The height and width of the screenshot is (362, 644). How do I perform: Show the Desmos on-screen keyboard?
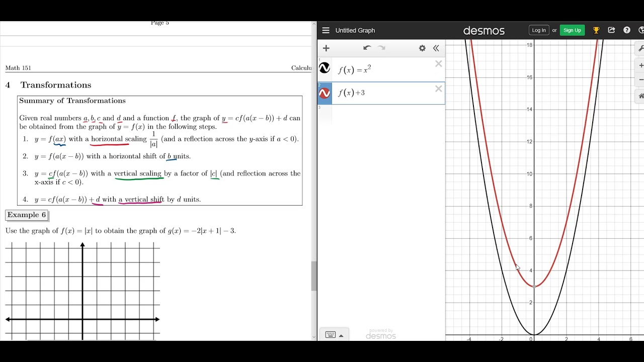coord(331,335)
